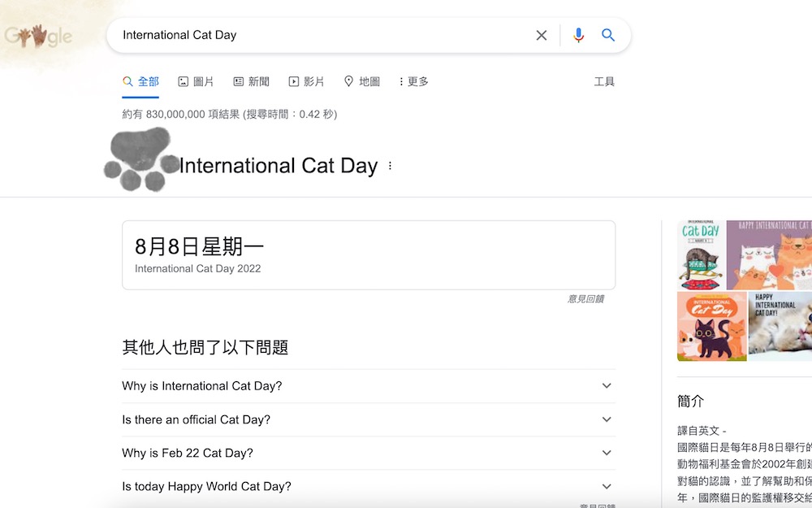Image resolution: width=812 pixels, height=508 pixels.
Task: Open three-dot menu beside International Cat Day title
Action: 390,166
